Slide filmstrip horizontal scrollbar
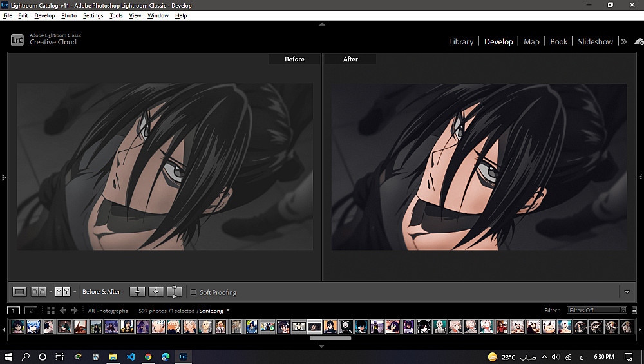This screenshot has width=644, height=364. (330, 338)
